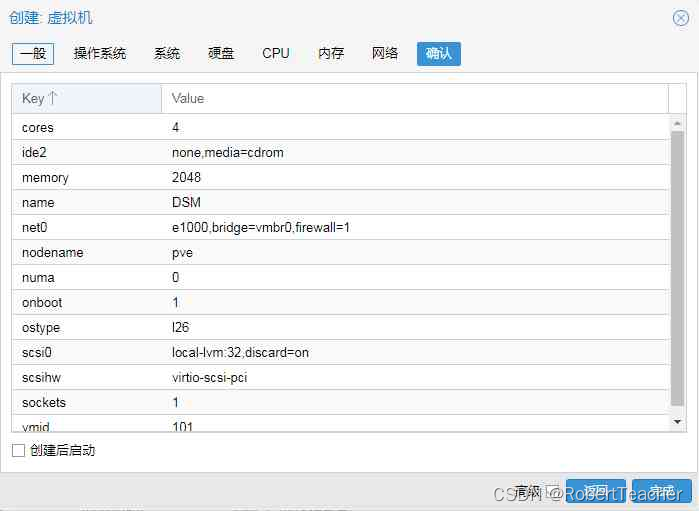Select the ide2 key cell
The image size is (699, 511).
coord(86,152)
